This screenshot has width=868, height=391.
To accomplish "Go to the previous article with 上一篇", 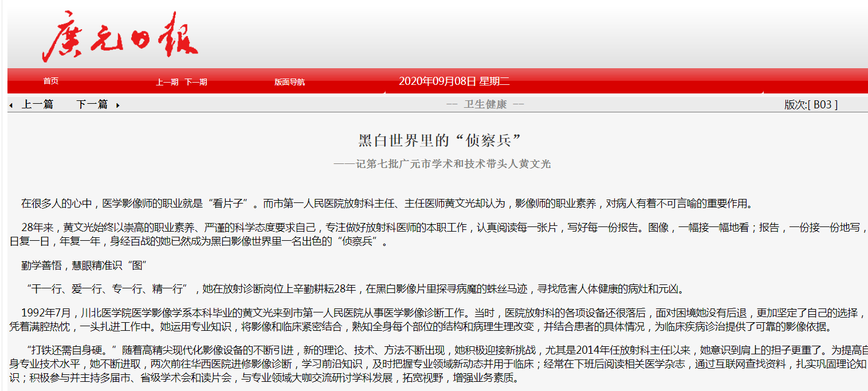I will 37,104.
